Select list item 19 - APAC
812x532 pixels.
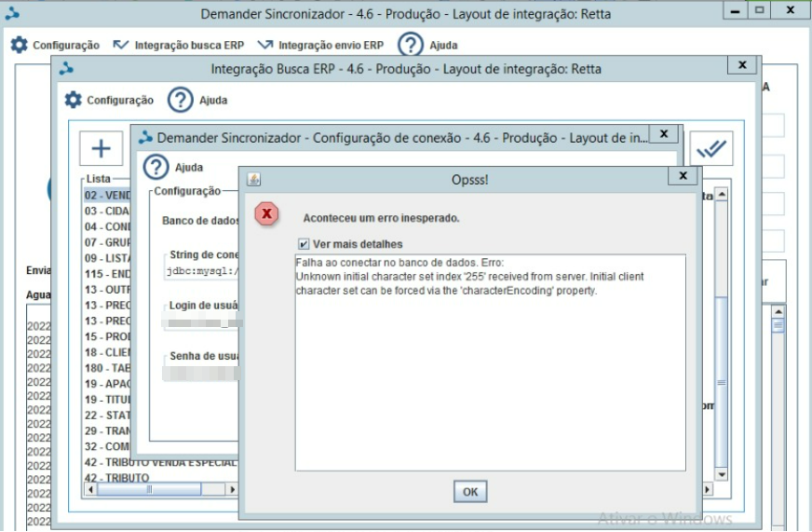pos(107,384)
